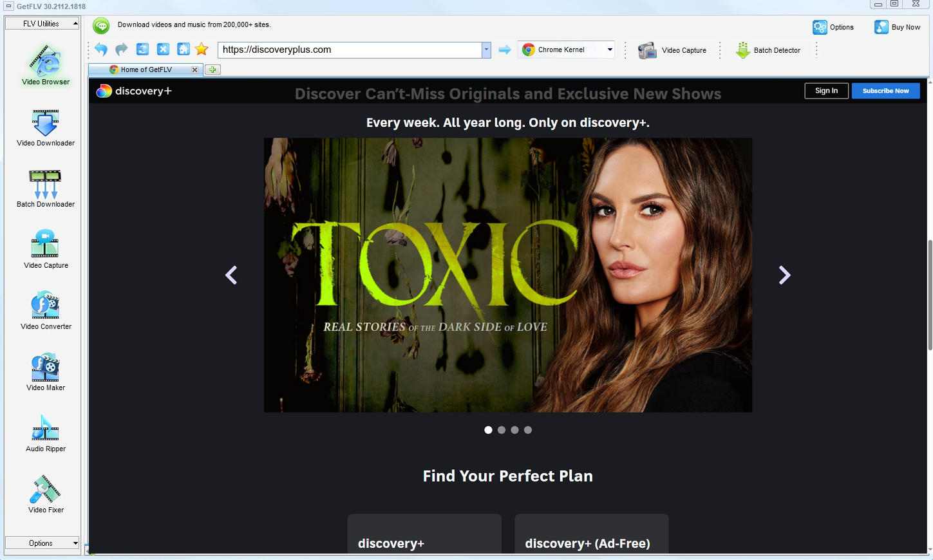Image resolution: width=933 pixels, height=560 pixels.
Task: Select the fourth carousel dot
Action: click(528, 430)
